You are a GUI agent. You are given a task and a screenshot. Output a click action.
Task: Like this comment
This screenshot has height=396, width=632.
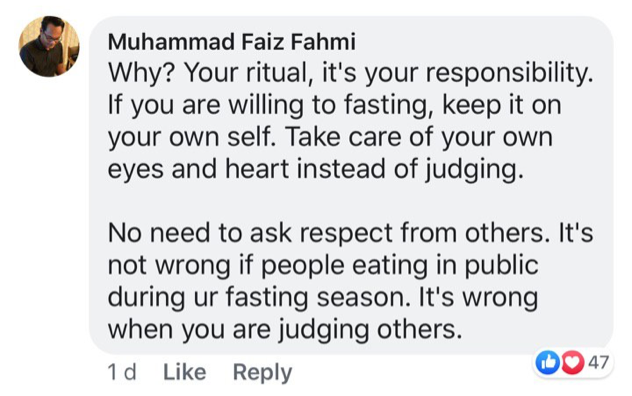[185, 372]
